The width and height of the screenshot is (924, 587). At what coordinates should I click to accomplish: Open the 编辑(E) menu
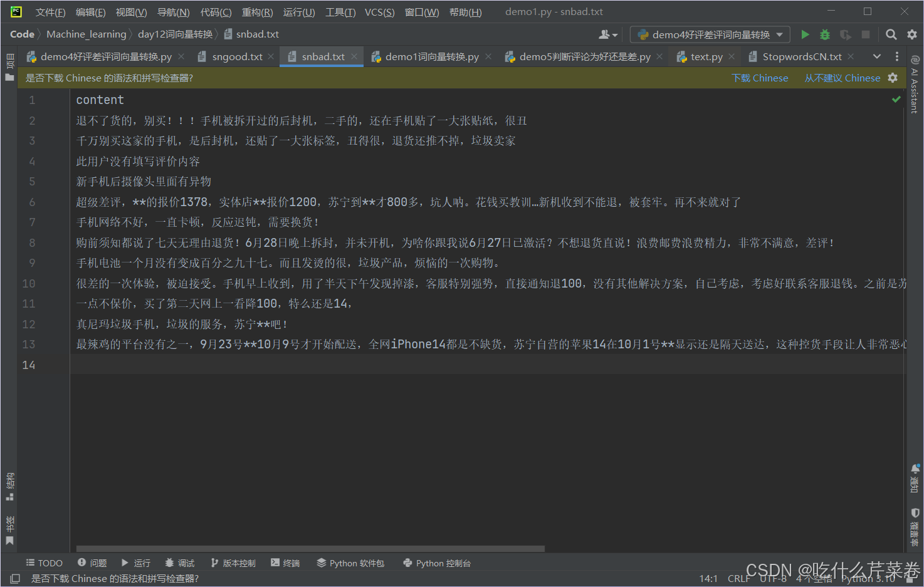pos(90,12)
